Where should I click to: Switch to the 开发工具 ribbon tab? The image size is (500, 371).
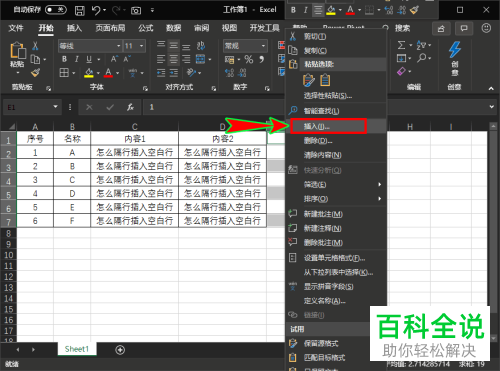pyautogui.click(x=265, y=28)
